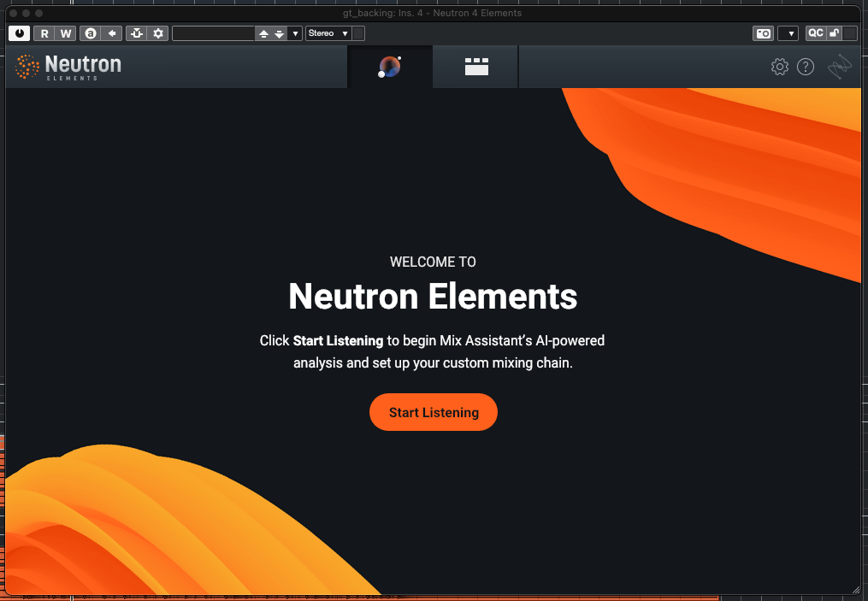Open the plugin functions gear menu
The height and width of the screenshot is (601, 868).
point(157,33)
